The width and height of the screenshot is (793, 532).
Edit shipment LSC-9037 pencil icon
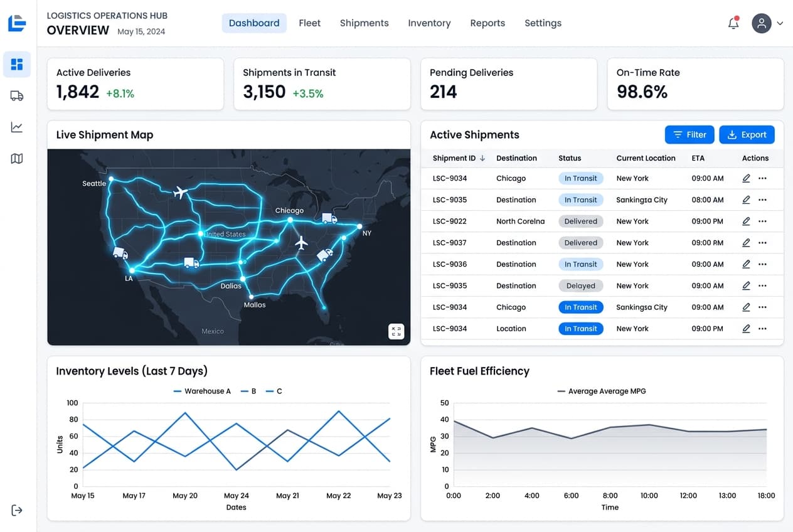point(746,243)
